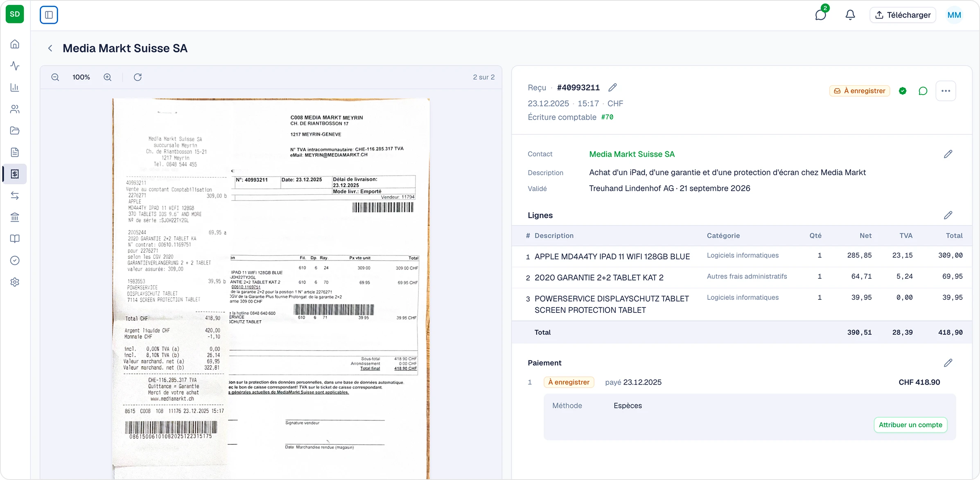Click the green SD workspace logo
This screenshot has height=480, width=980.
15,14
